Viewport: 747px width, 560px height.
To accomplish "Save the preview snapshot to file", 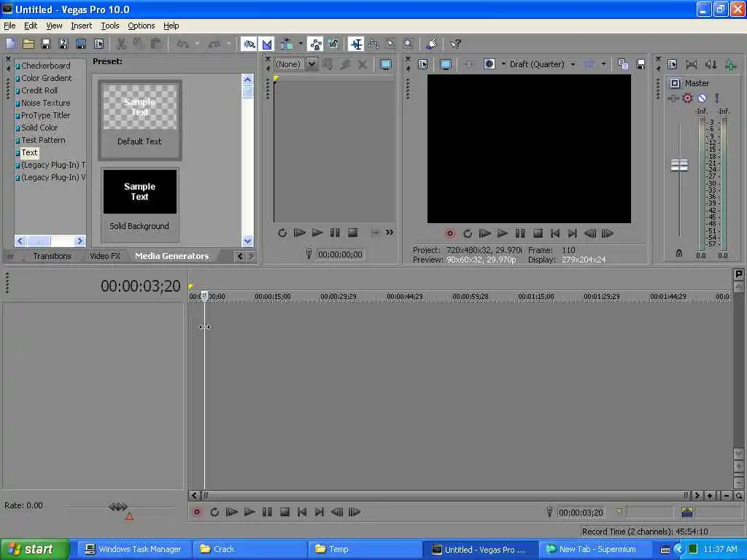I will (640, 64).
